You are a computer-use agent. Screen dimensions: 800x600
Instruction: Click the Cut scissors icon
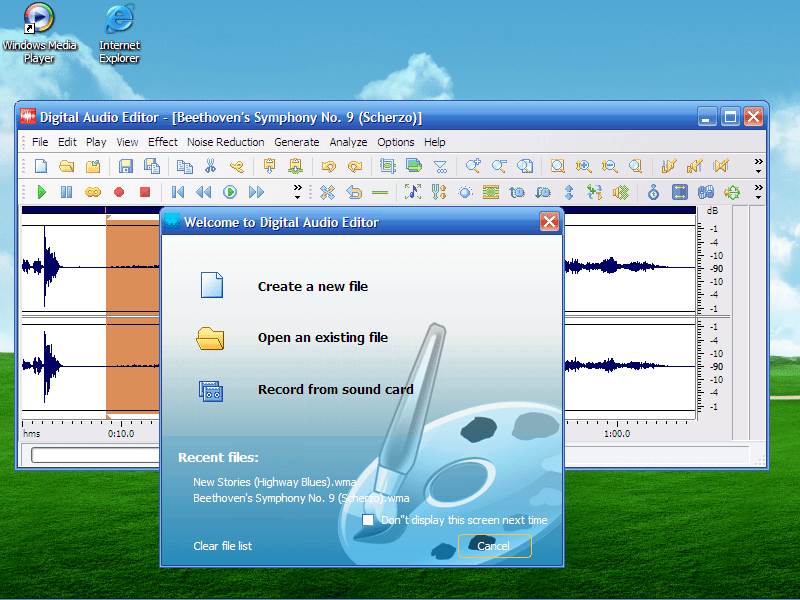(x=210, y=166)
